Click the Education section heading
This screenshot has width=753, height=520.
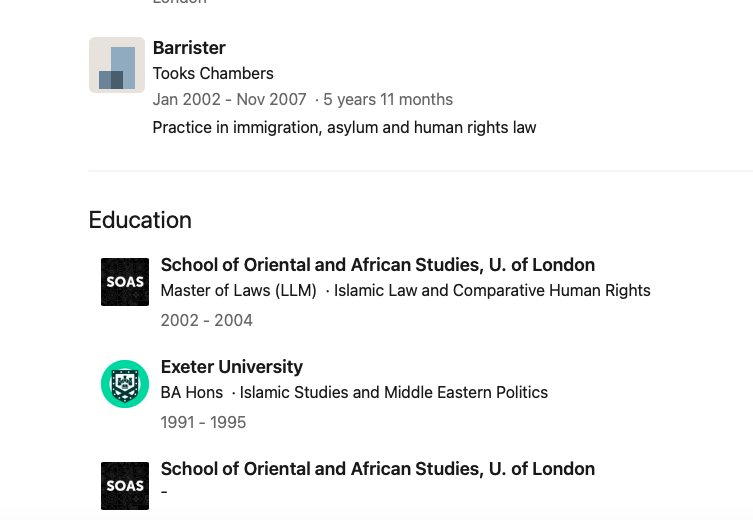tap(140, 220)
